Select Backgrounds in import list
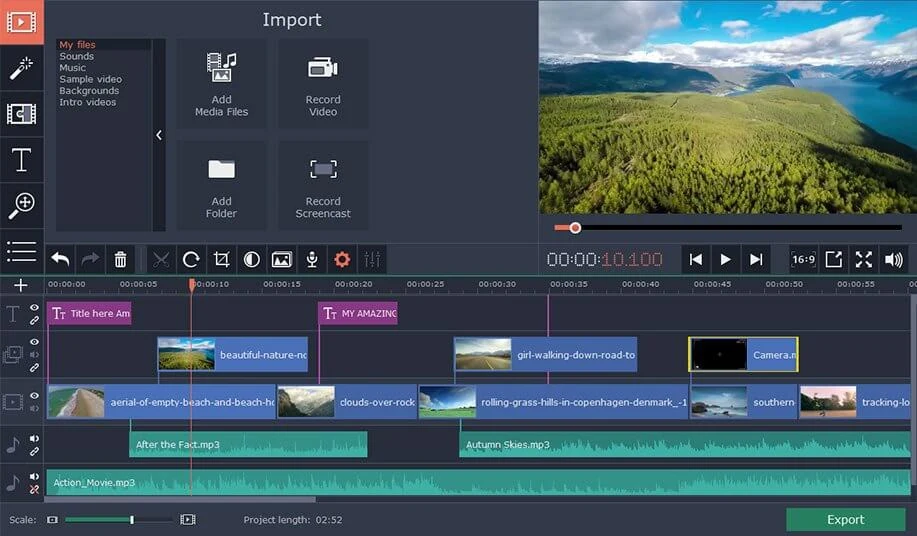 point(89,91)
